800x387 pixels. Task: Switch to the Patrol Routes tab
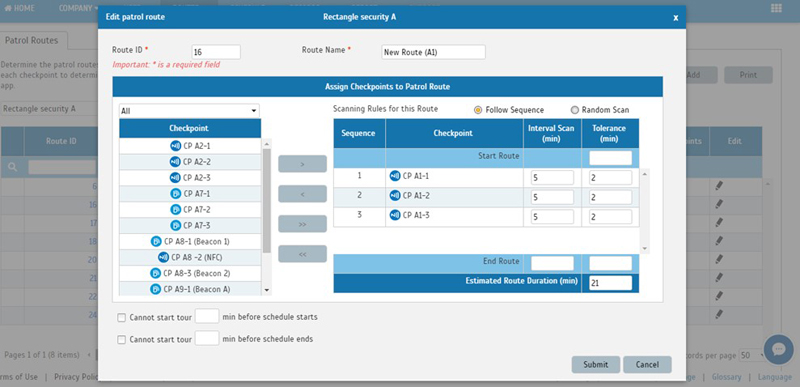click(x=32, y=40)
